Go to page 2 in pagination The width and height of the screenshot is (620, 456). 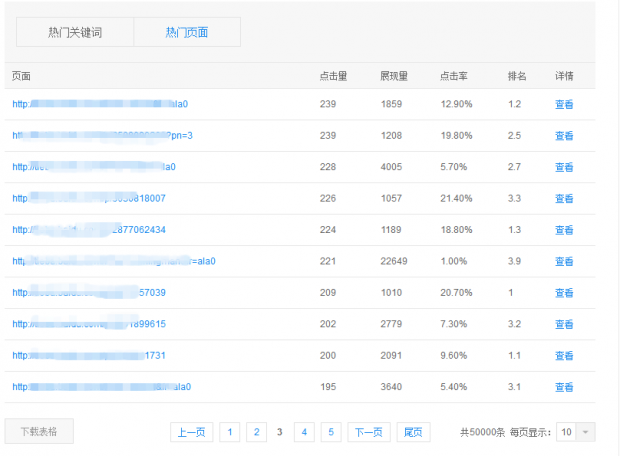pos(256,432)
